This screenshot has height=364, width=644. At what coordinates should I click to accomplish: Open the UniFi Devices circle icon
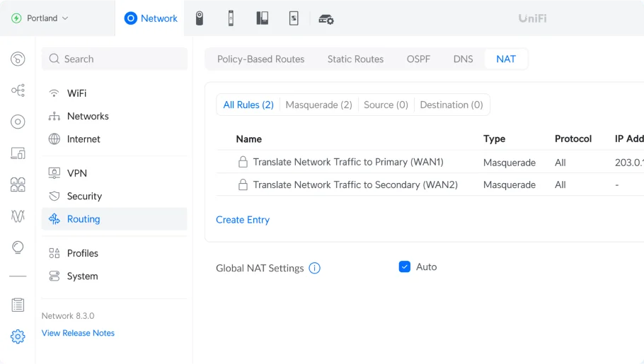[x=18, y=122]
